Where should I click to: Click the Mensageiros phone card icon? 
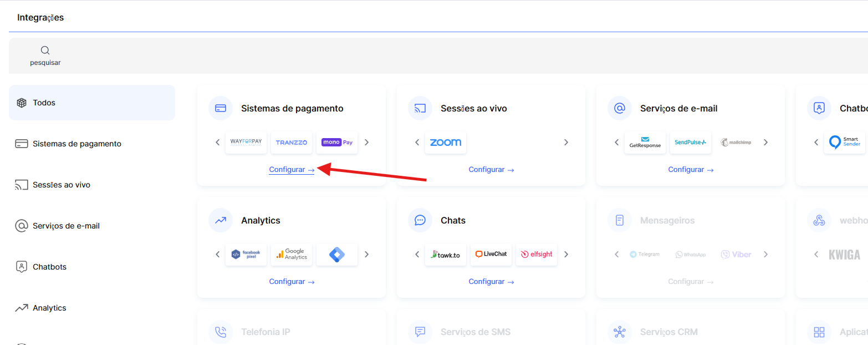[x=620, y=220]
